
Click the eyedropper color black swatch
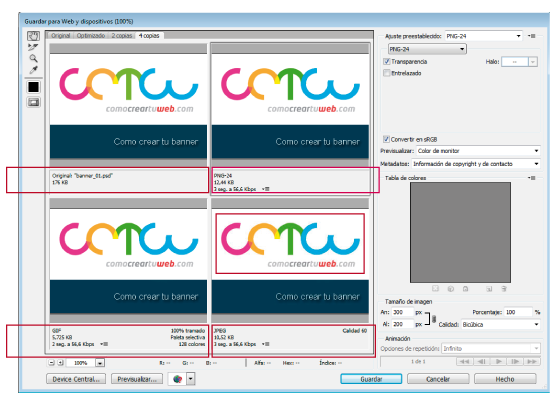34,87
